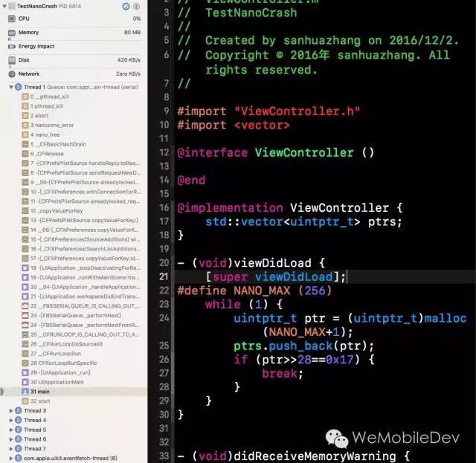Expand Thread 3
The height and width of the screenshot is (463, 476).
click(x=11, y=410)
